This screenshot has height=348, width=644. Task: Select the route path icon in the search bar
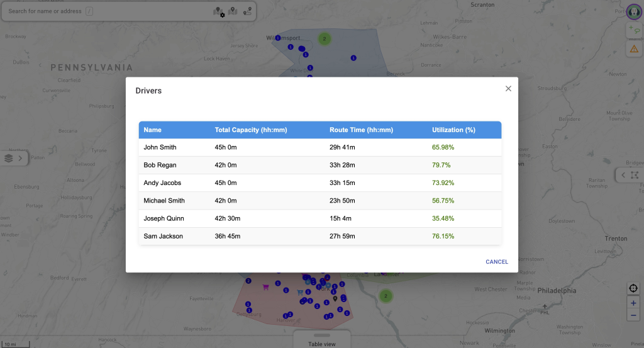tap(248, 11)
